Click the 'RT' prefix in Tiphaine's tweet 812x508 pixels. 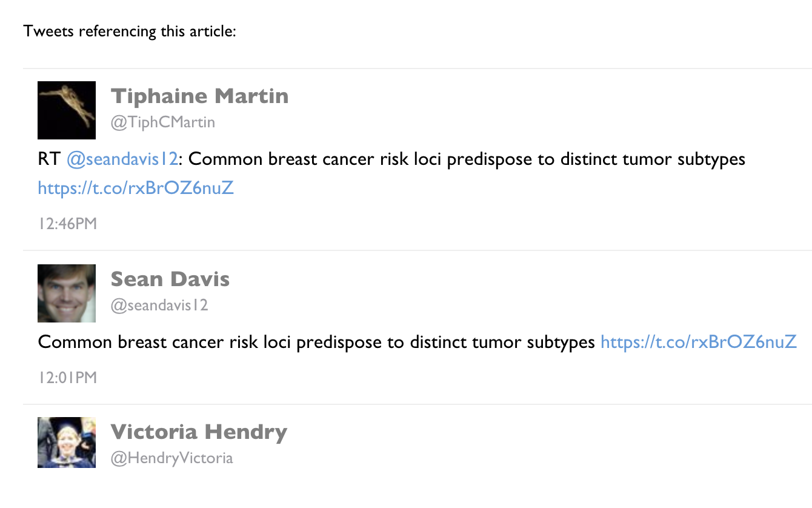coord(49,159)
